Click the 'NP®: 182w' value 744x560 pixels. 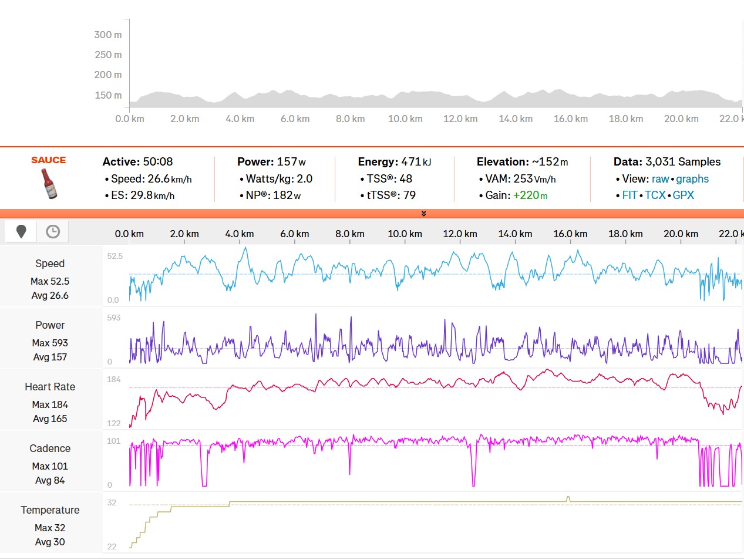(273, 195)
